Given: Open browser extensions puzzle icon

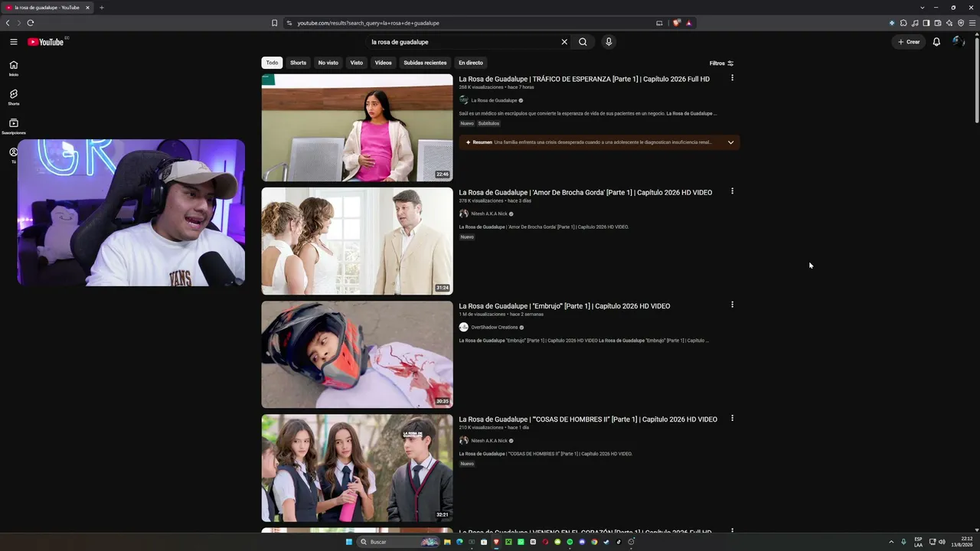Looking at the screenshot, I should tap(903, 23).
